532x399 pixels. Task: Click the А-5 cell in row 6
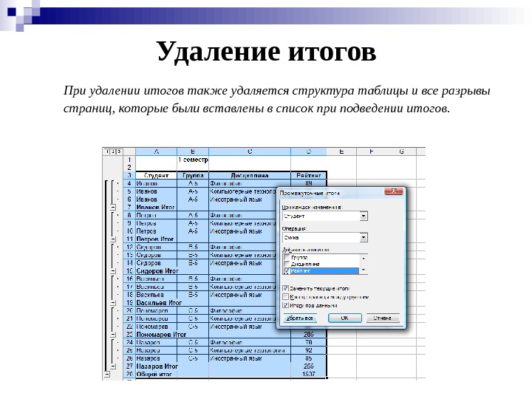[193, 199]
